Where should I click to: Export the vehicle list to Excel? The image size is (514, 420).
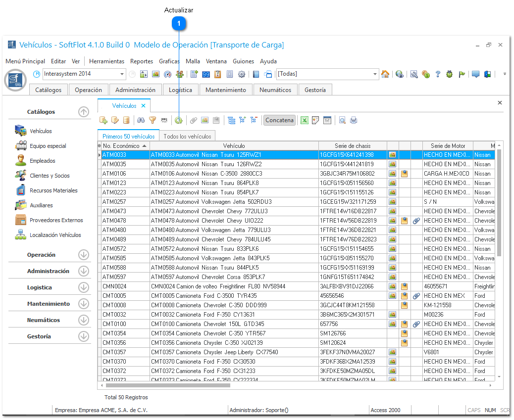[x=305, y=120]
